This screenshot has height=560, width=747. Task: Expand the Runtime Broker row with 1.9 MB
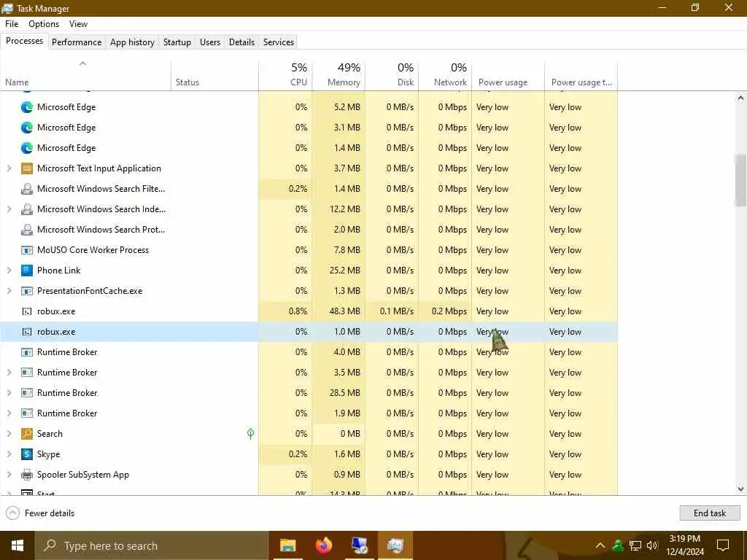(x=9, y=413)
